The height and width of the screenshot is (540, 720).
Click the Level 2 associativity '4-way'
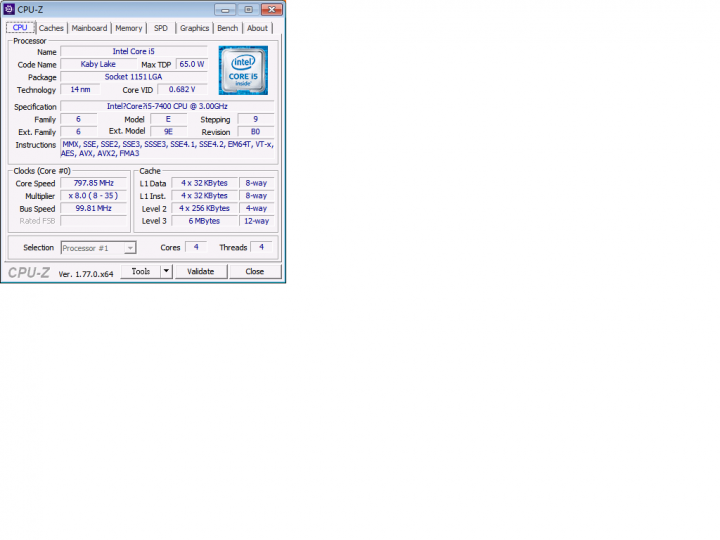click(x=256, y=208)
